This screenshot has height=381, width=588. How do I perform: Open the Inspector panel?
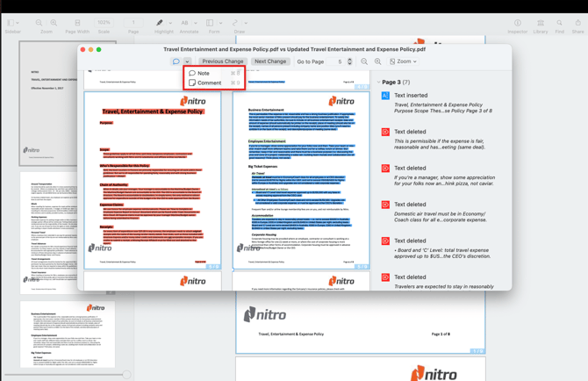click(x=517, y=25)
